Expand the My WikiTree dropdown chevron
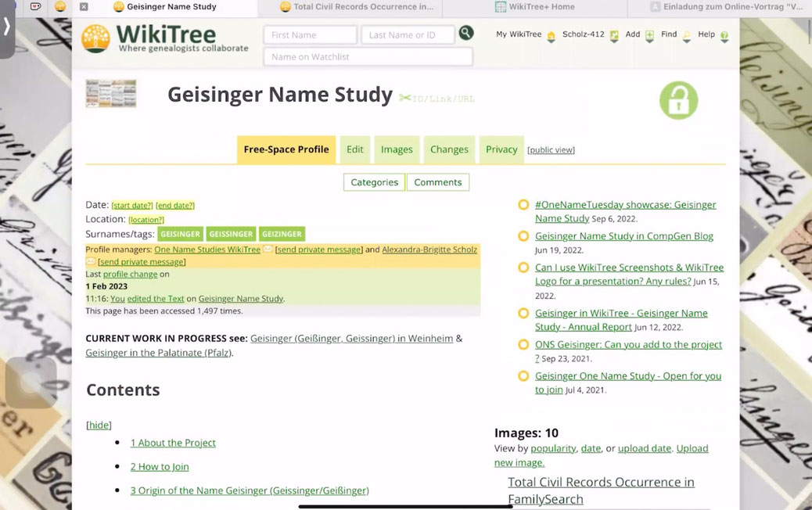This screenshot has width=812, height=510. click(550, 43)
